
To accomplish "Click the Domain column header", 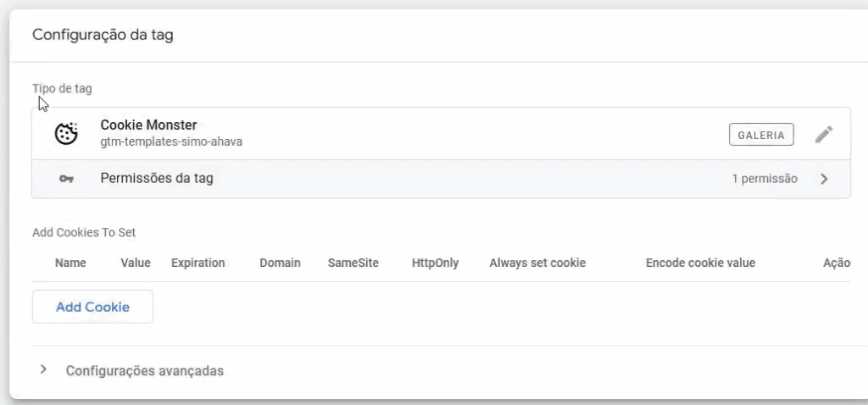I will (x=280, y=263).
